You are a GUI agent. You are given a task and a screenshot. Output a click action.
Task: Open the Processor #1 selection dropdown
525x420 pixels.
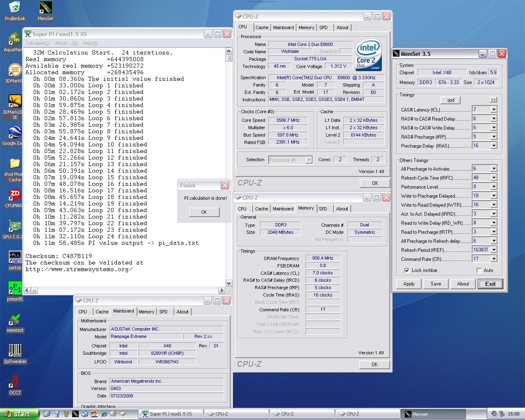309,160
